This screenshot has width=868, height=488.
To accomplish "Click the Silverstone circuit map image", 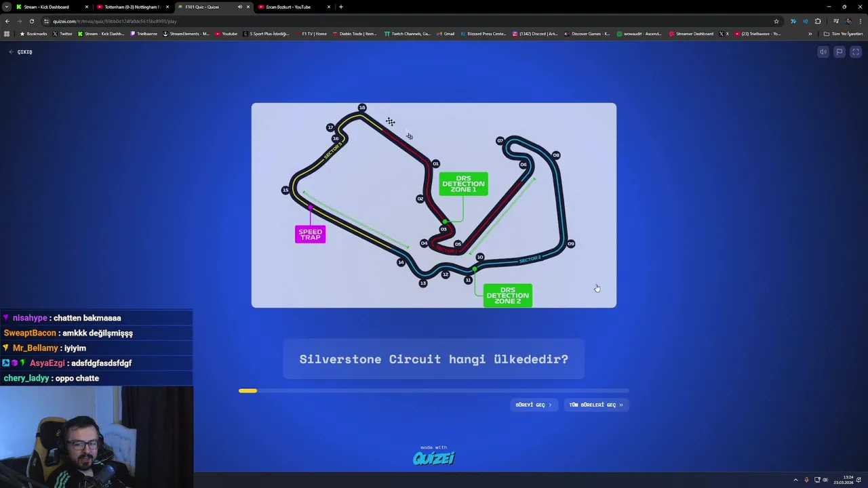I will point(434,205).
